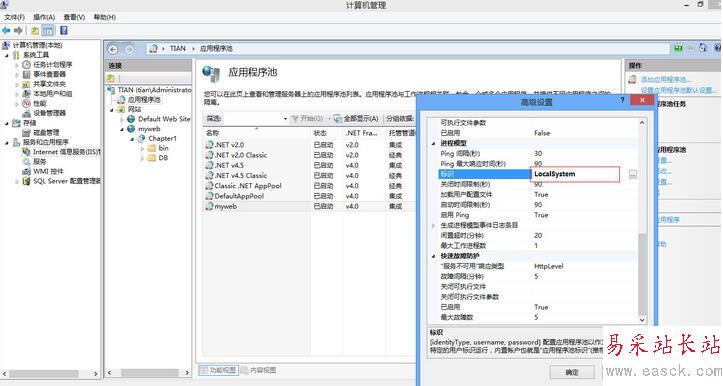Click the up-one-level folder icon in the main toolbar
Viewport: 723px width, 386px height.
coord(35,30)
